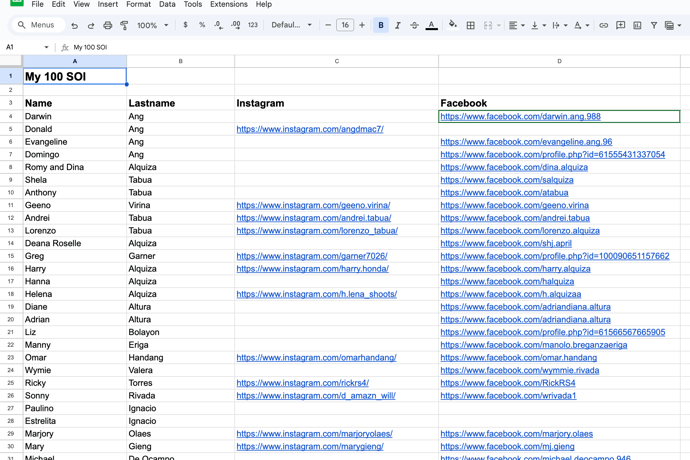The width and height of the screenshot is (690, 460).
Task: Click the Create a filter icon
Action: 654,26
